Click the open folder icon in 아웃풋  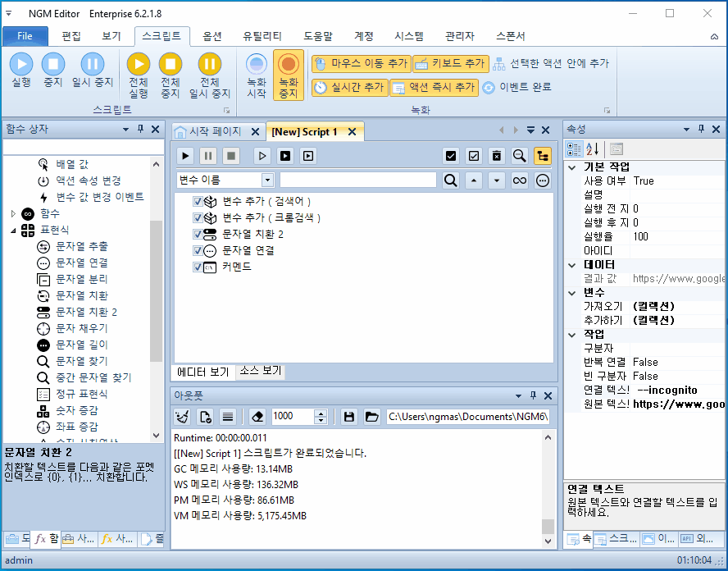coord(372,417)
